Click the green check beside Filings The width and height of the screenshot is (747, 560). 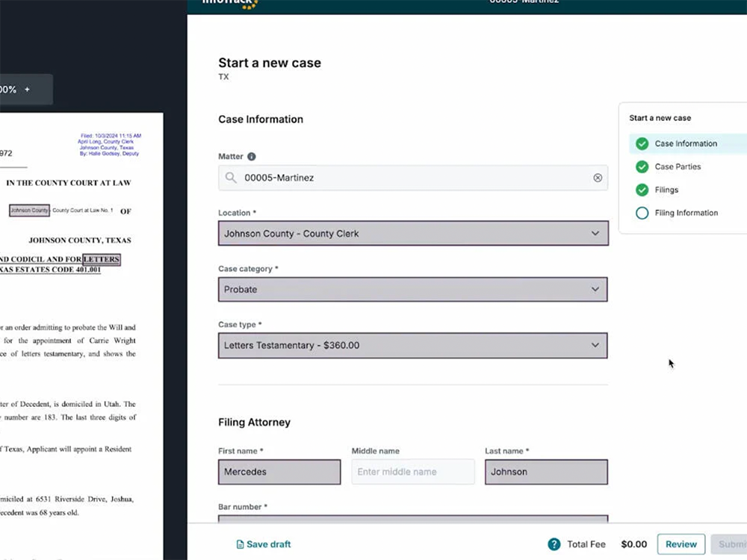point(642,190)
